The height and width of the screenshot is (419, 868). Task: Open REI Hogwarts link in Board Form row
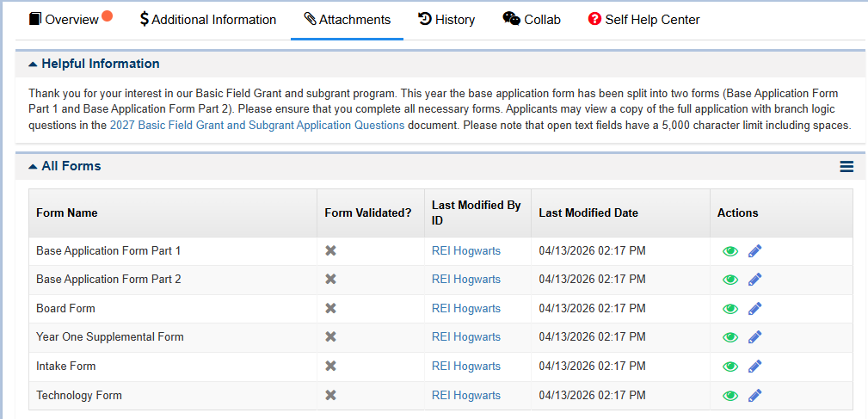point(466,308)
